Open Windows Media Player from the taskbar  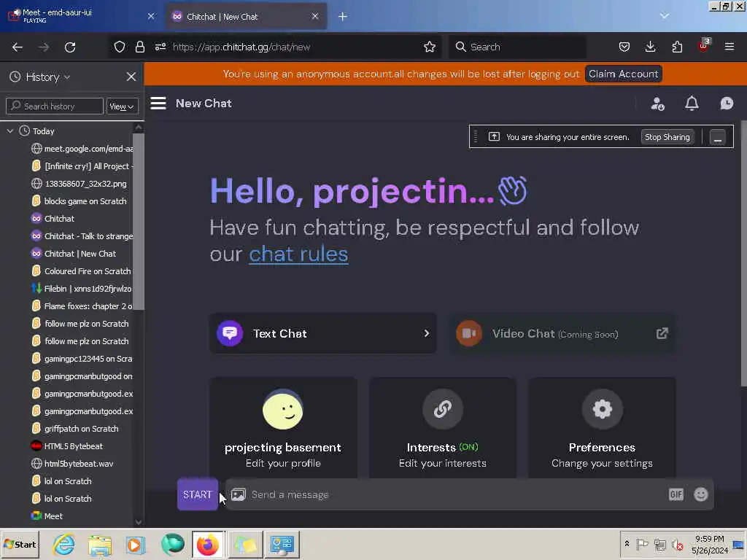pyautogui.click(x=135, y=545)
